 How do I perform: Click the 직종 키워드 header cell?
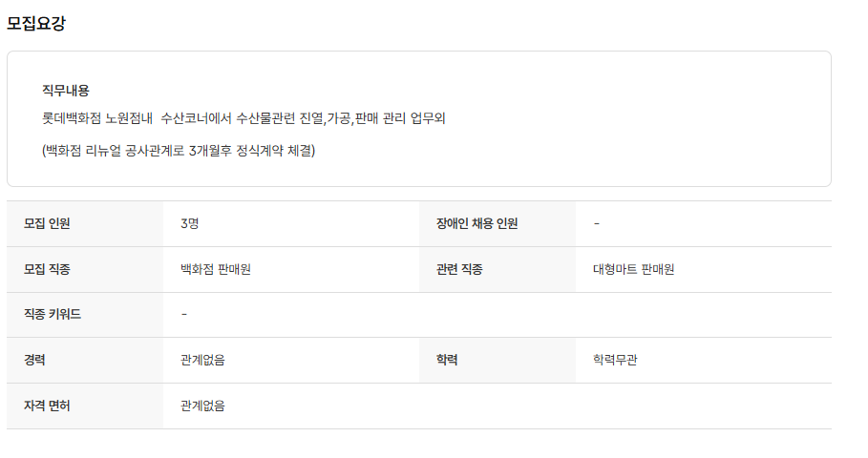coord(53,315)
